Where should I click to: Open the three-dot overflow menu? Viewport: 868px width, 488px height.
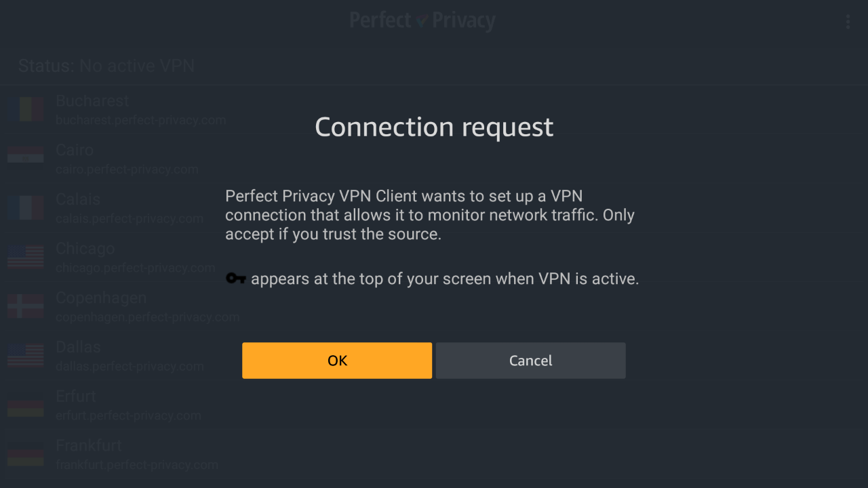(848, 22)
